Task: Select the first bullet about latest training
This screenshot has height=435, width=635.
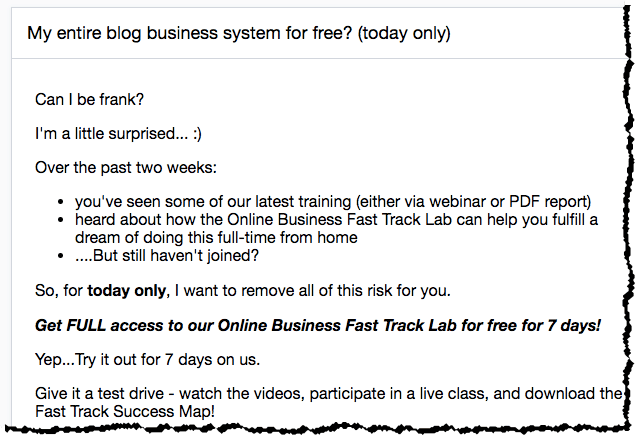Action: click(x=333, y=202)
